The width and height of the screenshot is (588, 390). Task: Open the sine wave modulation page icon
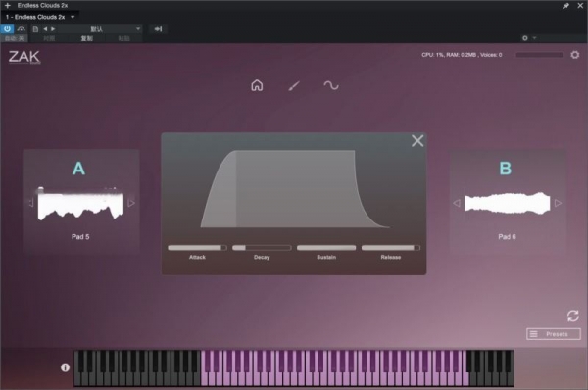click(331, 85)
